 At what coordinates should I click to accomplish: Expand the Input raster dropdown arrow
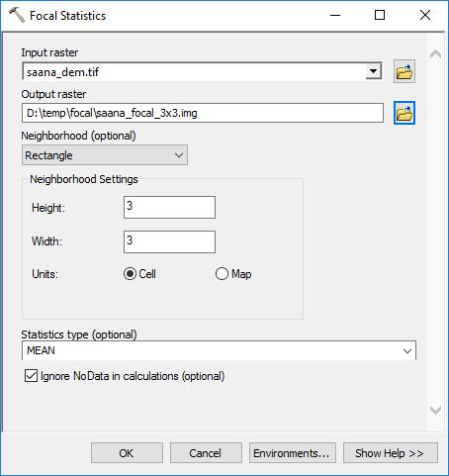point(374,71)
